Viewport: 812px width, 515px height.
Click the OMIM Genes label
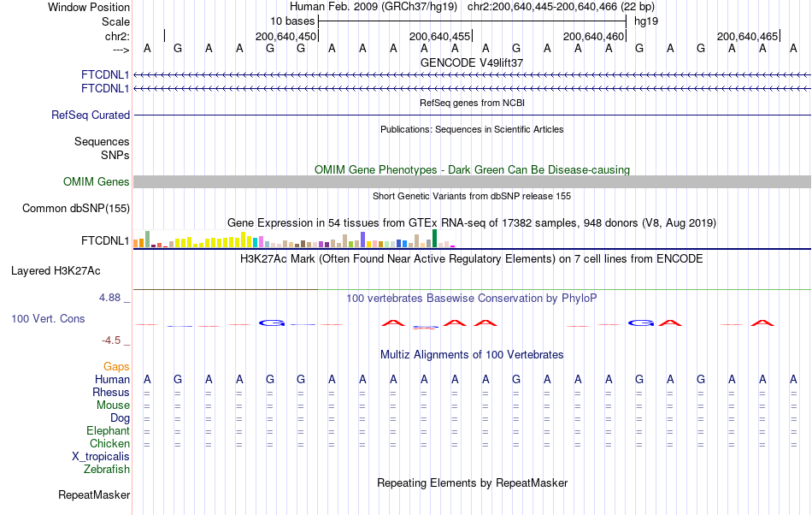[97, 182]
